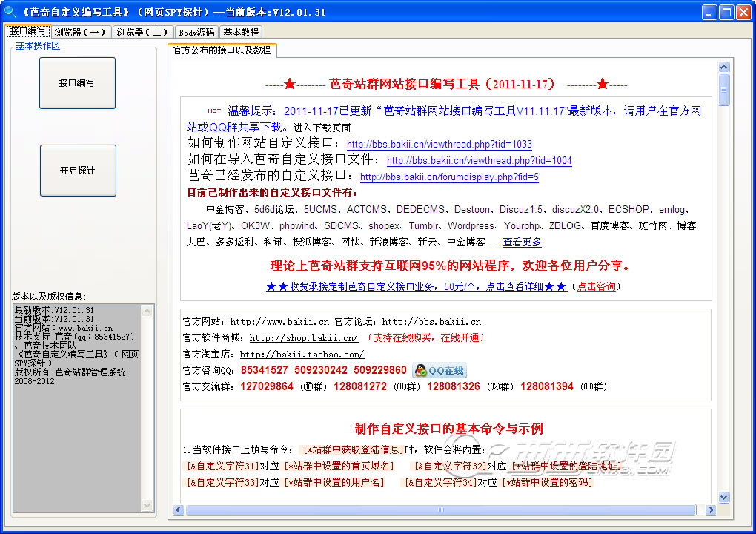The width and height of the screenshot is (756, 534).
Task: Click down arrow of version info scrollbar
Action: (x=147, y=505)
